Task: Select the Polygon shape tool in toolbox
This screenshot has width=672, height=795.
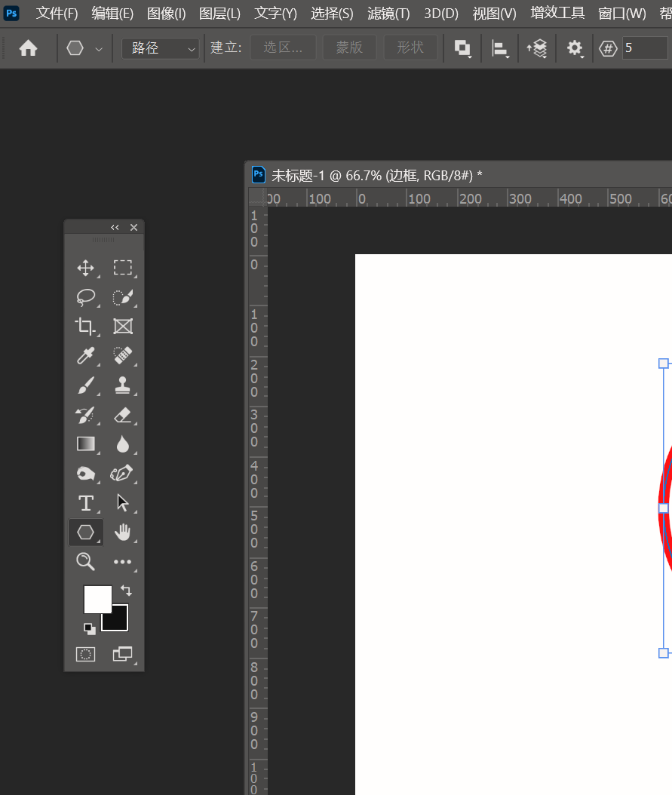Action: 86,533
